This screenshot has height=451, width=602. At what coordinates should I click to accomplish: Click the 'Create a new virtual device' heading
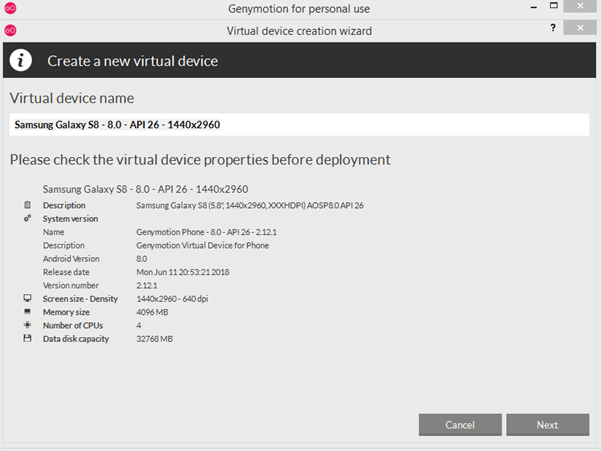[132, 61]
